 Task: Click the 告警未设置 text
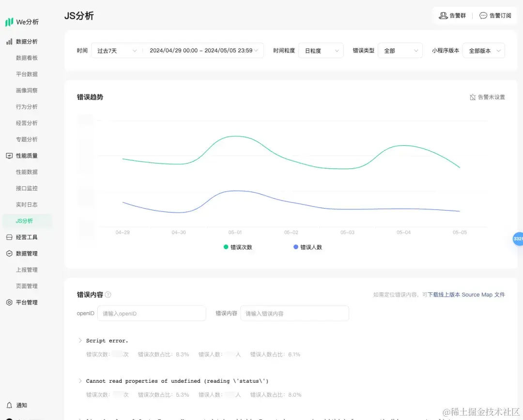[x=492, y=97]
